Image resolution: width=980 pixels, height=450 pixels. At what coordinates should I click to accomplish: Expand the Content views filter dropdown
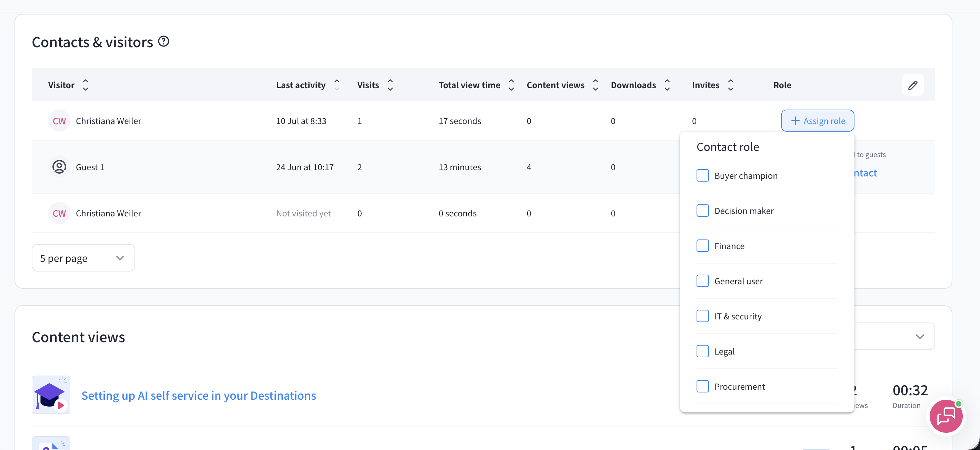[894, 336]
